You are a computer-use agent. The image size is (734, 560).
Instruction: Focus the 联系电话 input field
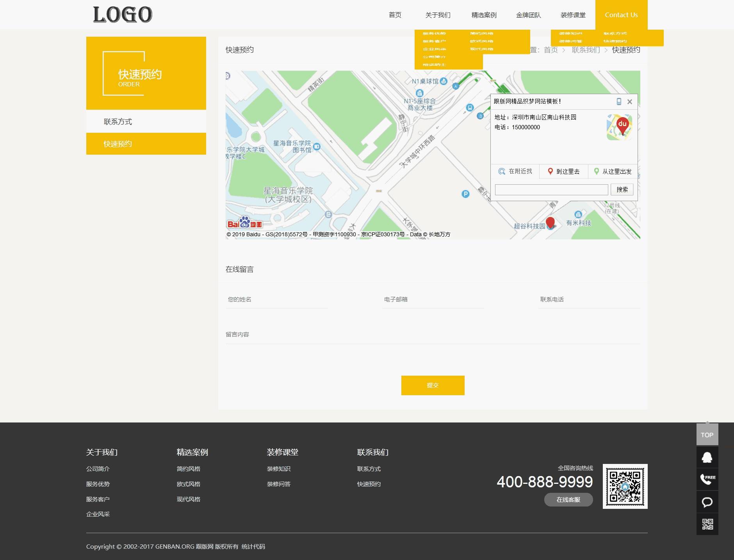[589, 300]
